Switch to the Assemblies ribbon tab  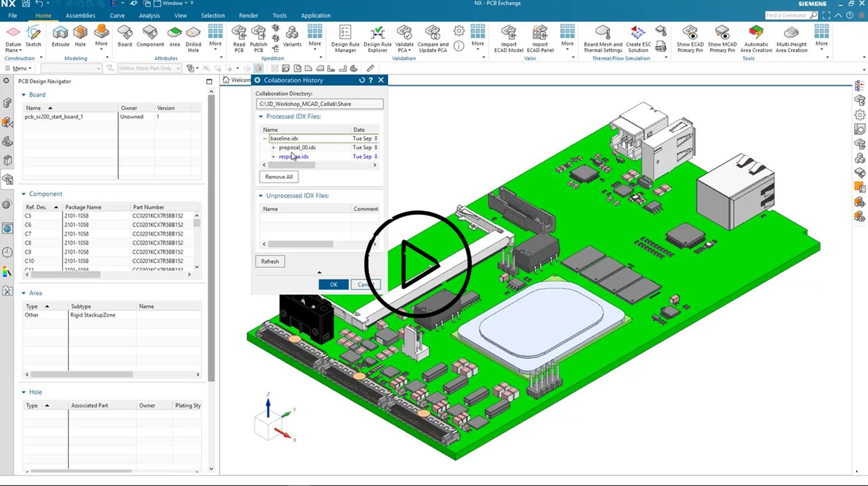click(x=80, y=16)
